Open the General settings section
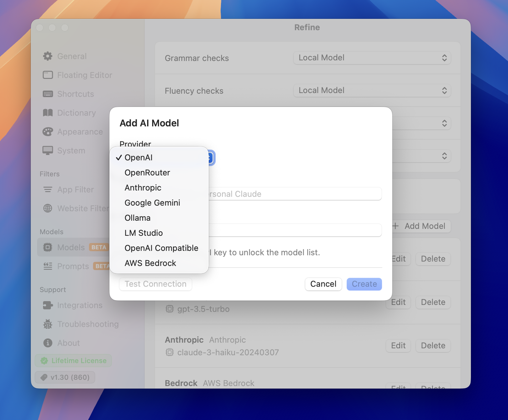The image size is (508, 420). 72,56
